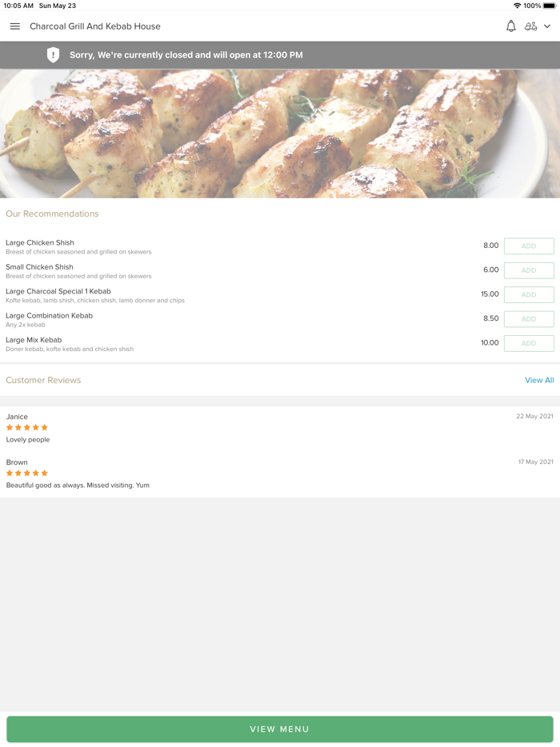Click the star rating on Brown's review
Image resolution: width=560 pixels, height=747 pixels.
[26, 473]
